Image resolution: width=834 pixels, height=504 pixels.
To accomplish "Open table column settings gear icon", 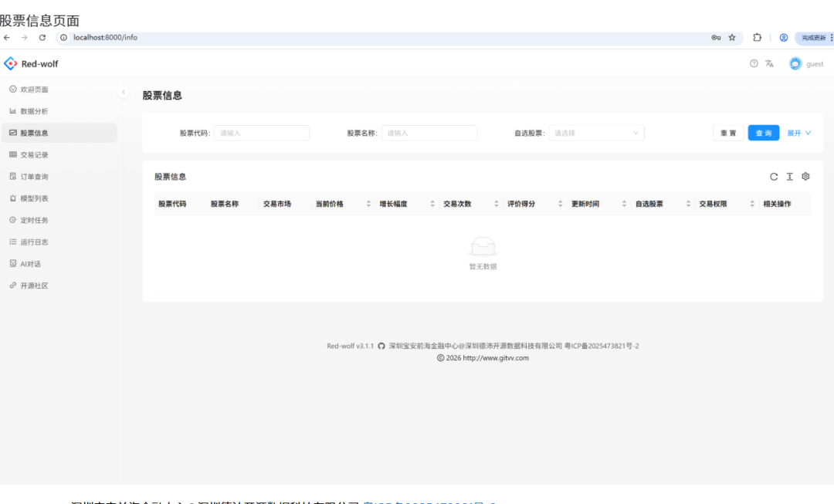I will (805, 177).
